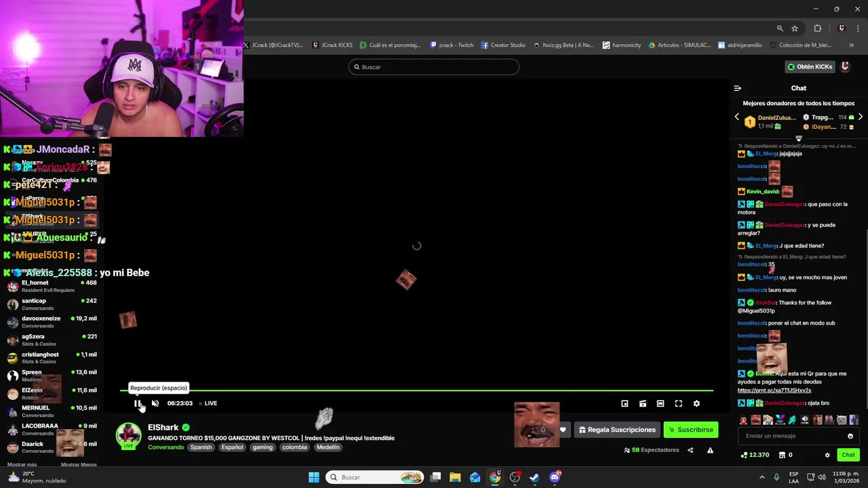The image size is (868, 488).
Task: Open chat settings gear icon
Action: (x=827, y=455)
